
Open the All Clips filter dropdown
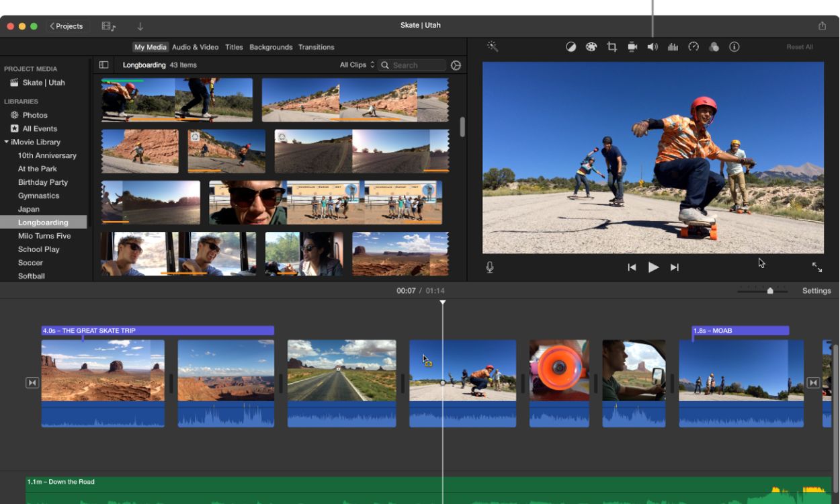(x=356, y=65)
